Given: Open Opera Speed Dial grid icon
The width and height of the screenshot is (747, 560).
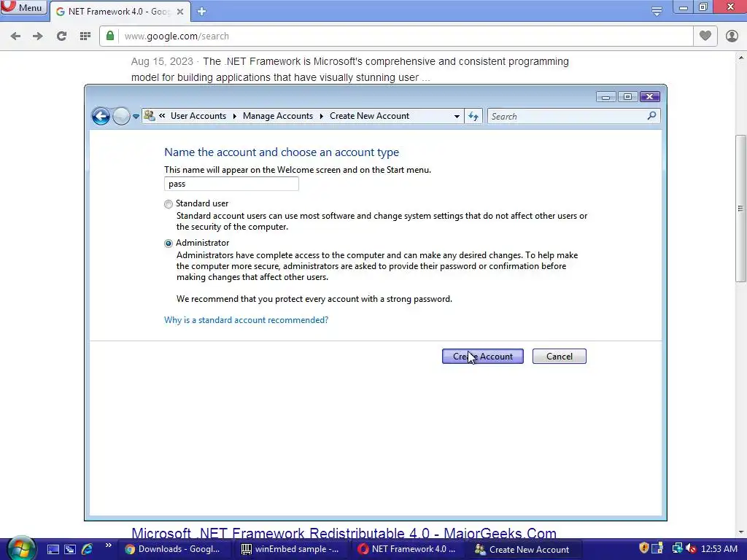Looking at the screenshot, I should coord(85,36).
